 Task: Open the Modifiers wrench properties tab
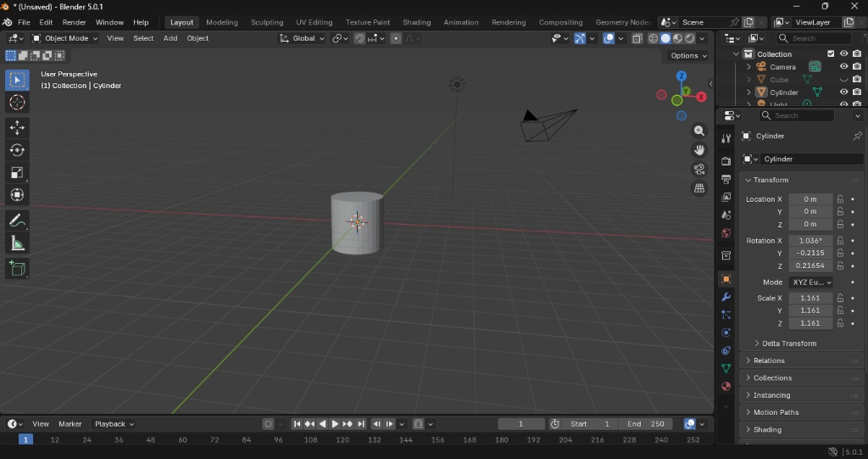click(726, 297)
